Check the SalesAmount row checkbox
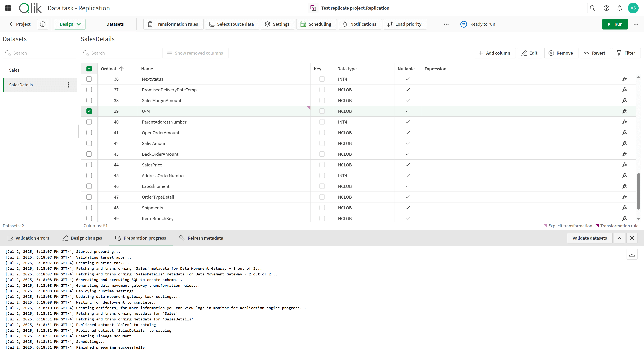Image resolution: width=644 pixels, height=362 pixels. [x=89, y=143]
